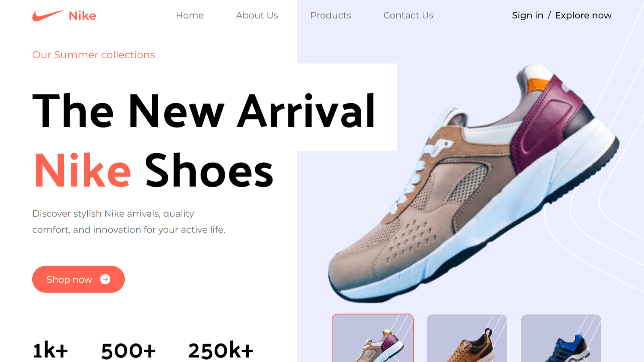
Task: Click the Nike brand name text
Action: click(x=83, y=16)
